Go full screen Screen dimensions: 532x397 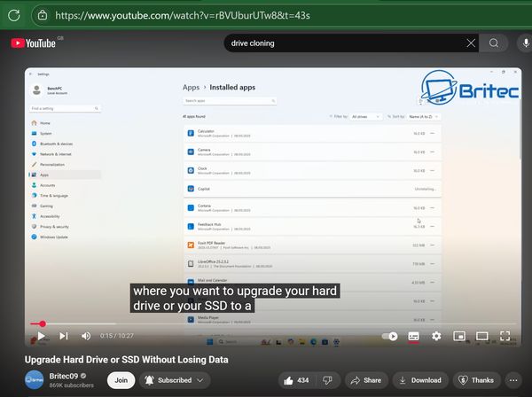coord(505,336)
